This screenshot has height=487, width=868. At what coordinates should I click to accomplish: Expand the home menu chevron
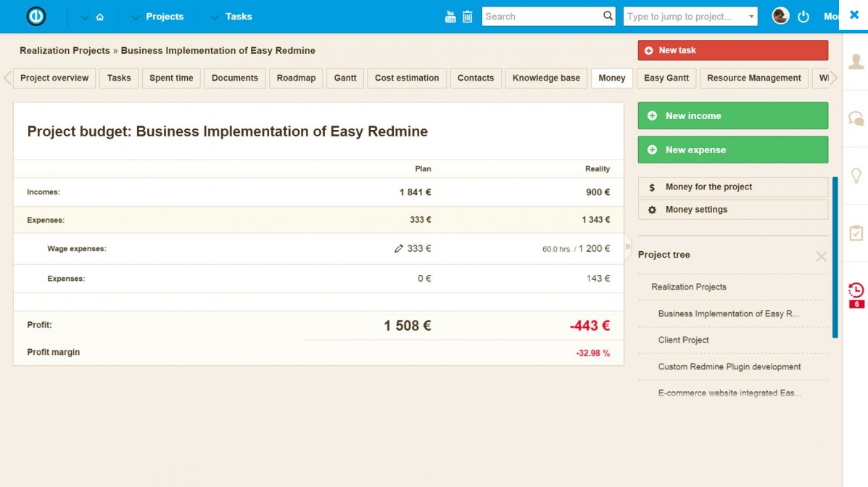85,17
